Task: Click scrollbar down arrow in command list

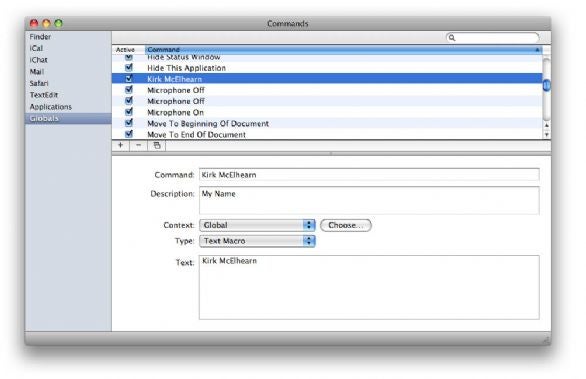Action: click(x=546, y=134)
